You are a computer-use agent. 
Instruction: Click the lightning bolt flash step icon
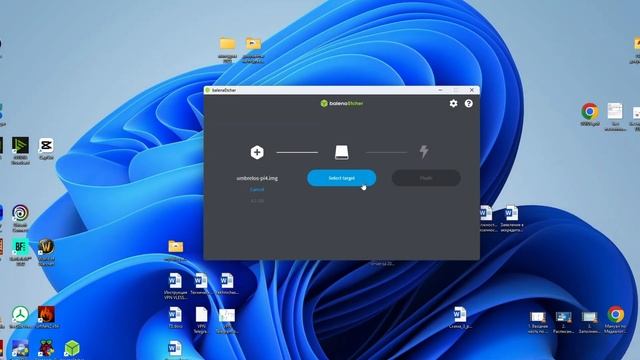(x=424, y=152)
